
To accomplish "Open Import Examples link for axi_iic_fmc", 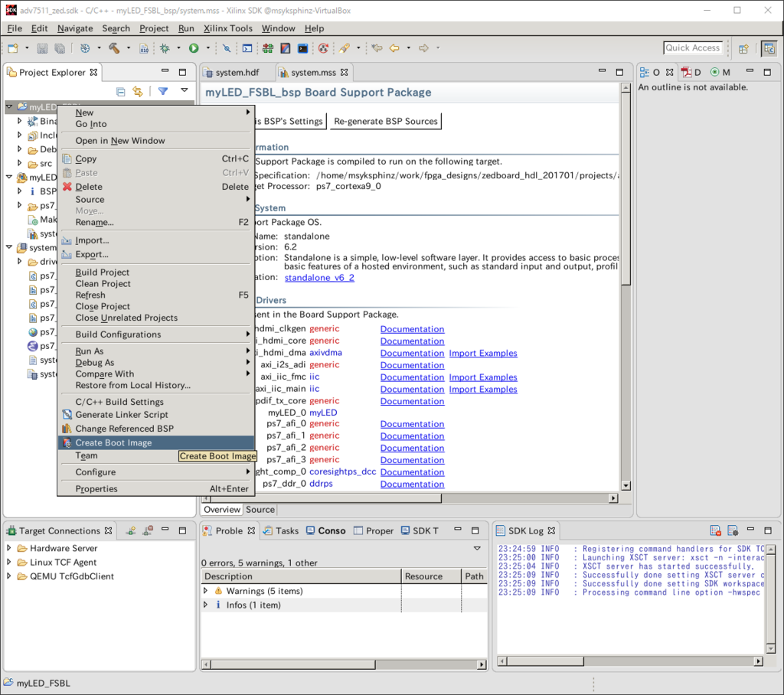I will [x=483, y=377].
